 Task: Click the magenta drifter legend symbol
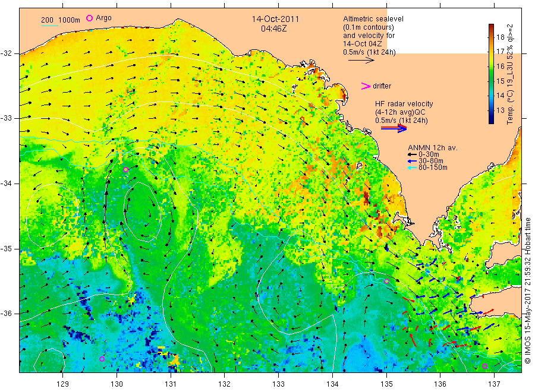coord(366,86)
